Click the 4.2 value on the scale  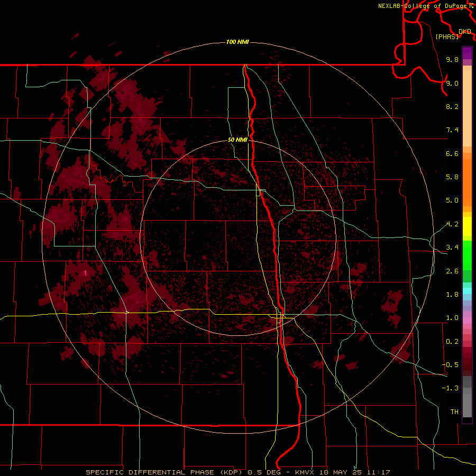click(x=452, y=224)
